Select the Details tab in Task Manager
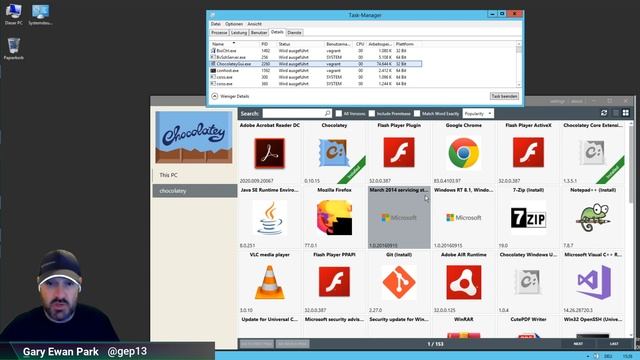Screen dimensions: 640x360 click(277, 32)
